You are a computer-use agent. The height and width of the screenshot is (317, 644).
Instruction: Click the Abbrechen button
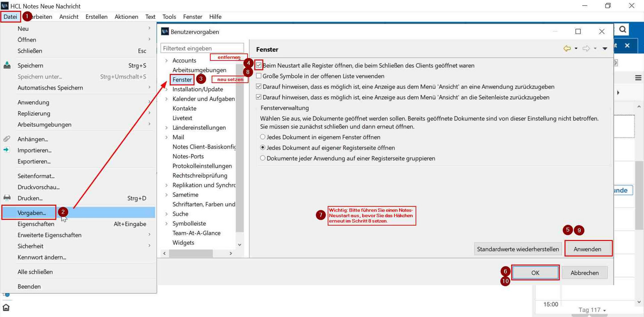click(x=585, y=273)
